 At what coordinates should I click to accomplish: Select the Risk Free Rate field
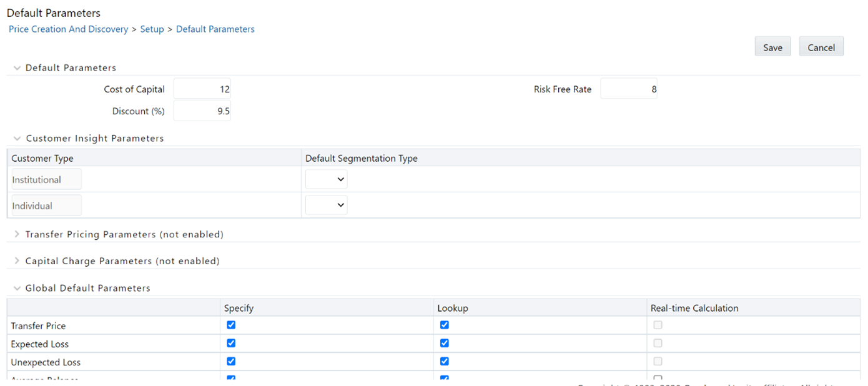pyautogui.click(x=629, y=88)
